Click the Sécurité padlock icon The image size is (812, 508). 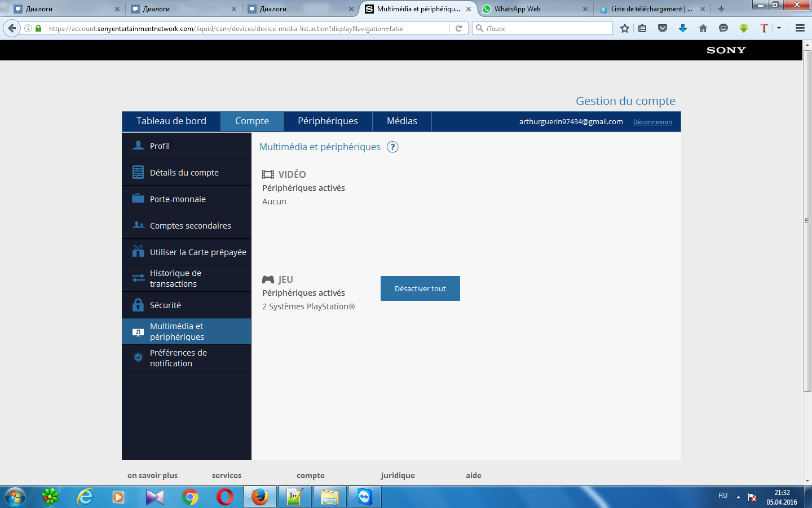click(x=138, y=305)
